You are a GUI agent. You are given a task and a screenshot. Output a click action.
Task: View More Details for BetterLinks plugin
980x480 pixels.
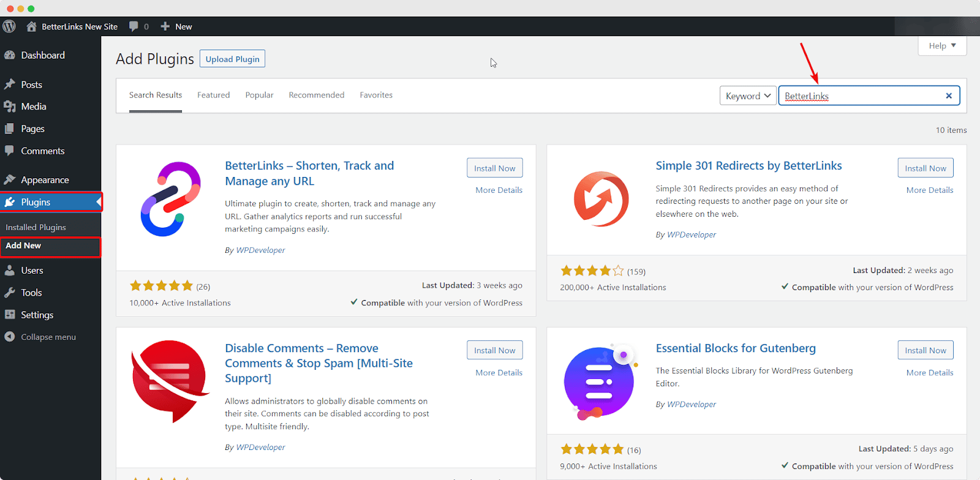(x=499, y=190)
